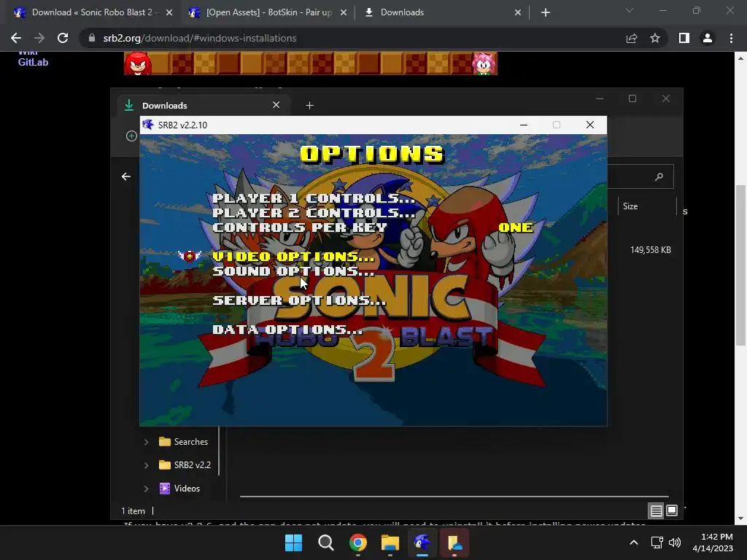Close the Chrome Downloads tab

(518, 12)
